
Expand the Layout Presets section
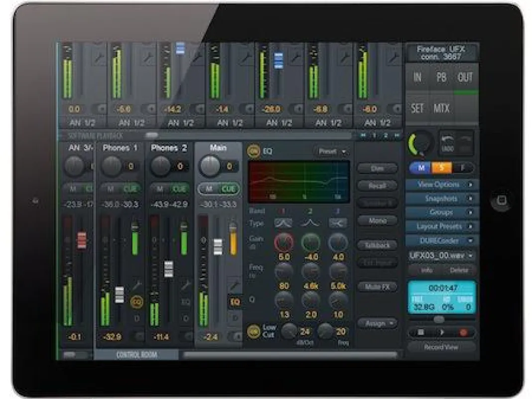tap(442, 226)
